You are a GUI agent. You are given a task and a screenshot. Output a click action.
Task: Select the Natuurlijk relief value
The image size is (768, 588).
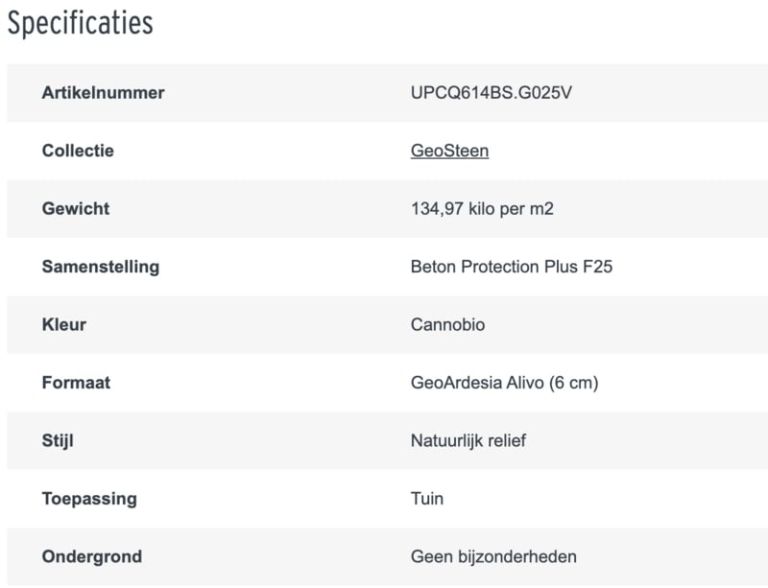click(x=468, y=441)
